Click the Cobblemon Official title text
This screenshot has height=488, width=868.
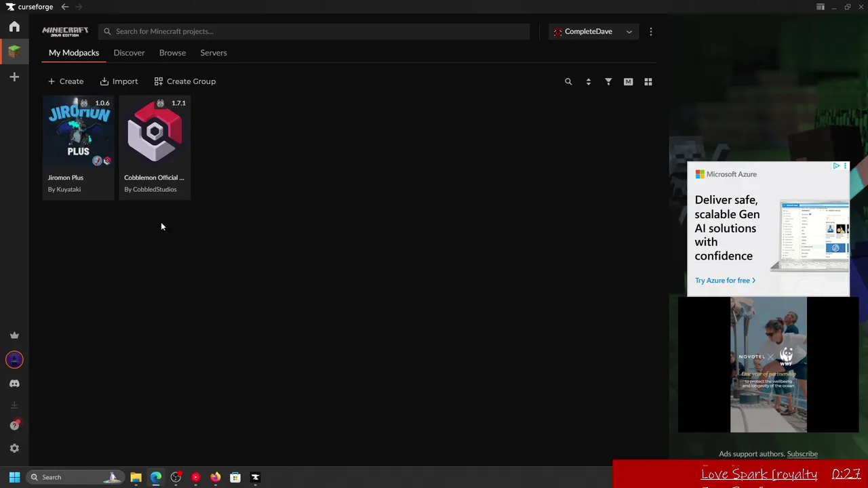coord(154,178)
